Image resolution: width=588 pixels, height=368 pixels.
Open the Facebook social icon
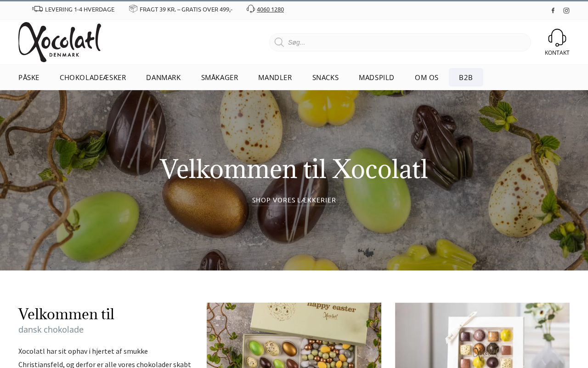(x=553, y=11)
